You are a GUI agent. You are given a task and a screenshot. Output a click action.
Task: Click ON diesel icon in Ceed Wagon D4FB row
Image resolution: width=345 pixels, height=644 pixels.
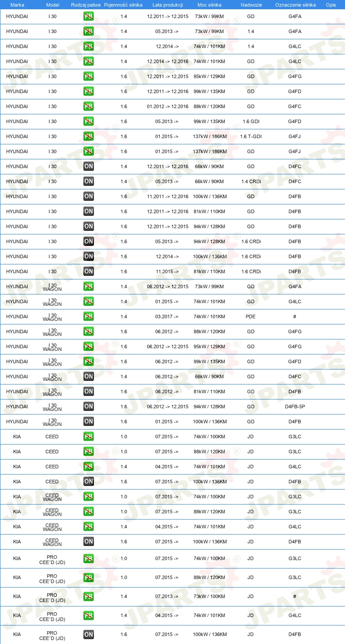[x=89, y=542]
